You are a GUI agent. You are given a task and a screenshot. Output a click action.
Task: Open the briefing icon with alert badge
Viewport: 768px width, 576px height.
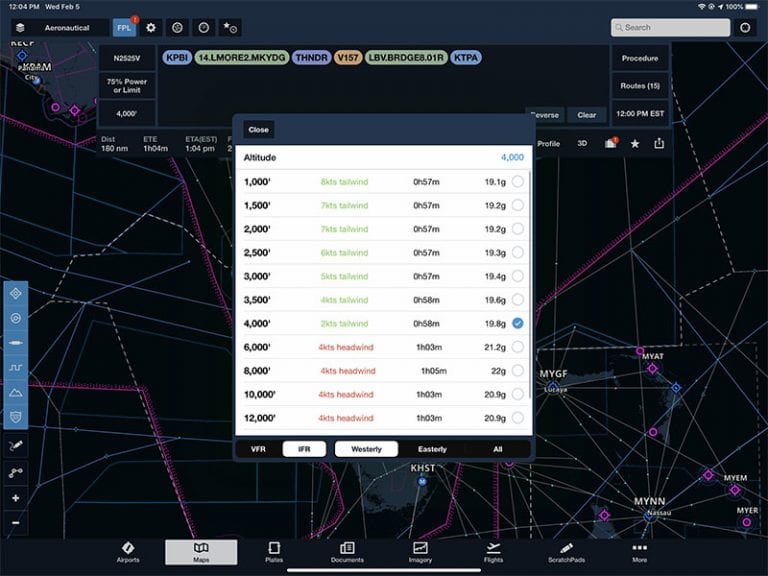coord(610,144)
